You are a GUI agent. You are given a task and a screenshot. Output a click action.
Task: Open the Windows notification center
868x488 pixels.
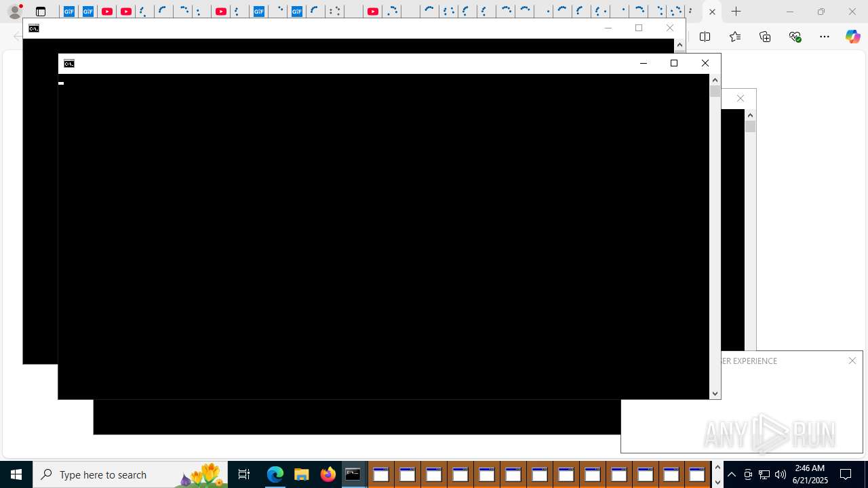coord(846,474)
